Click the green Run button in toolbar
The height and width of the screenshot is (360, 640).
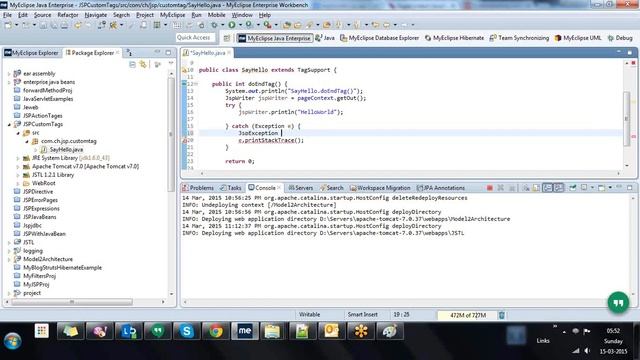click(232, 25)
